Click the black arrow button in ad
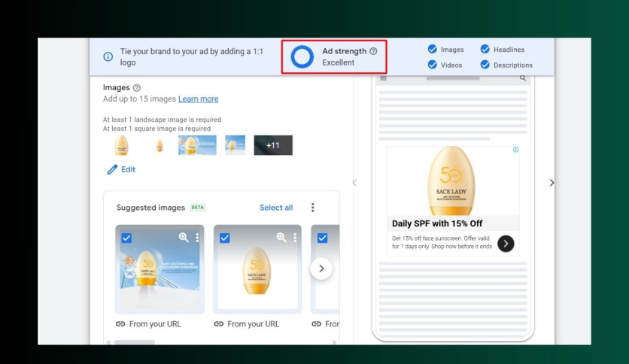The width and height of the screenshot is (629, 364). point(506,244)
